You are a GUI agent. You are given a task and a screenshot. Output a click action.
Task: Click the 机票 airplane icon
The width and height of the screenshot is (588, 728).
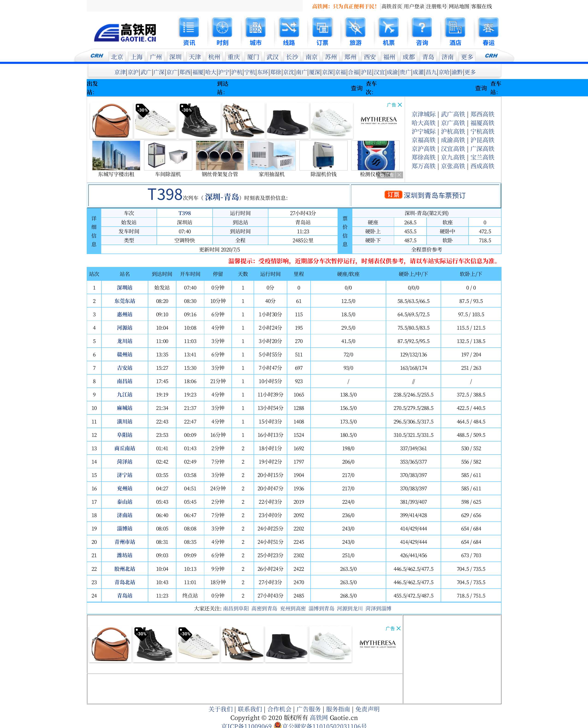pyautogui.click(x=389, y=27)
